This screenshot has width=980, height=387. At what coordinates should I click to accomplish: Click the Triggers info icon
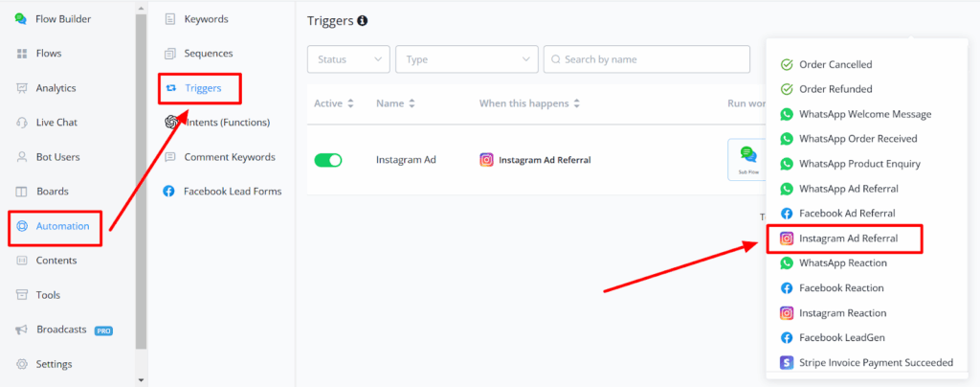point(363,20)
